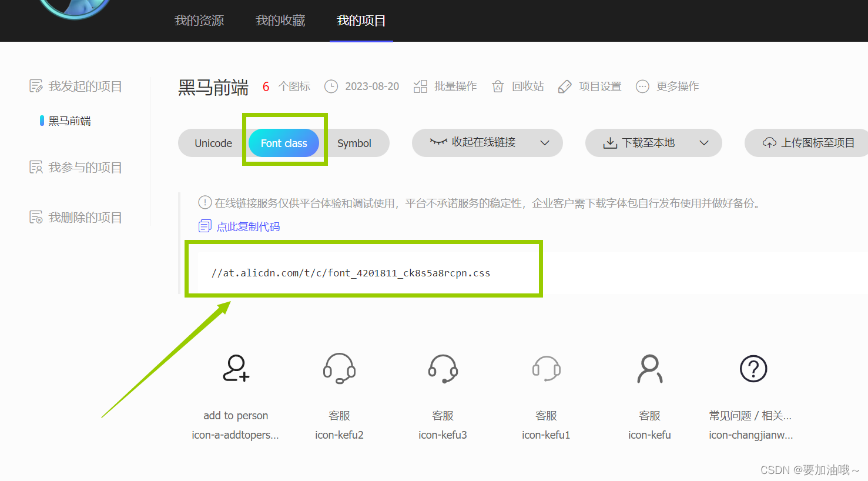Click the icon-changjianw... class name
Screen dimensions: 868x481
pos(750,435)
